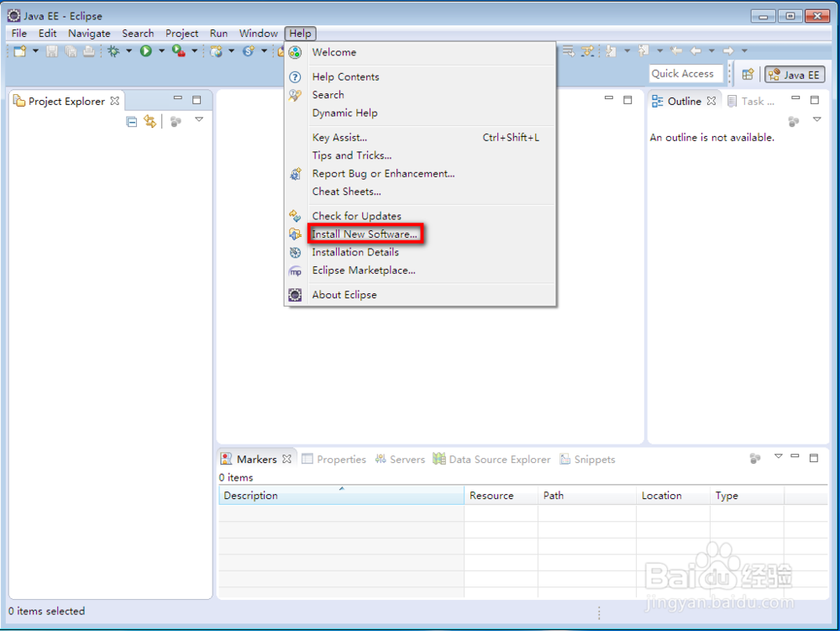Click the Open Perspective icon
840x631 pixels.
click(748, 75)
